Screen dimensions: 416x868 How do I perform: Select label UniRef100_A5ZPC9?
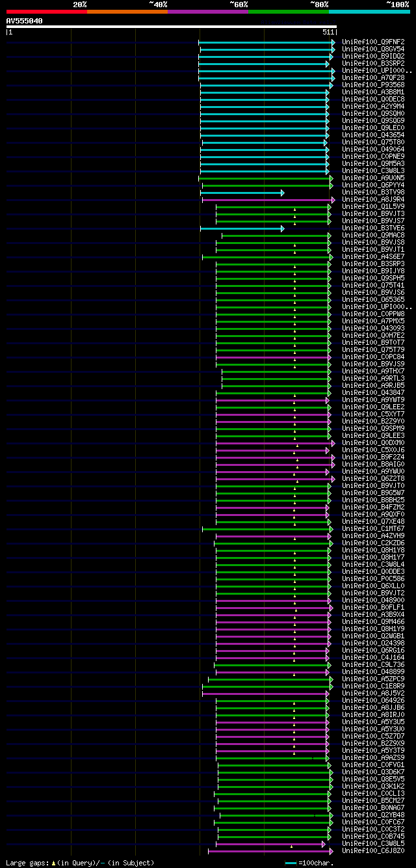pyautogui.click(x=374, y=679)
